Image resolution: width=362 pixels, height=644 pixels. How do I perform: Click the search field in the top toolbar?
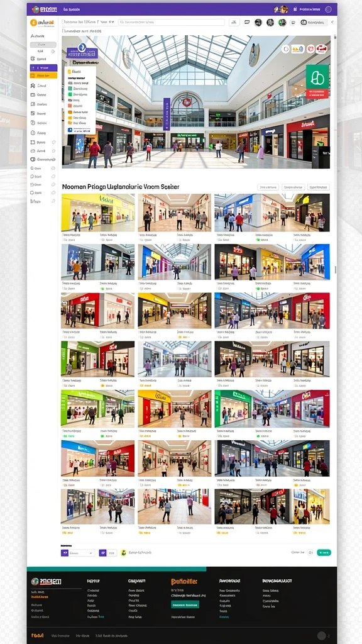click(172, 23)
